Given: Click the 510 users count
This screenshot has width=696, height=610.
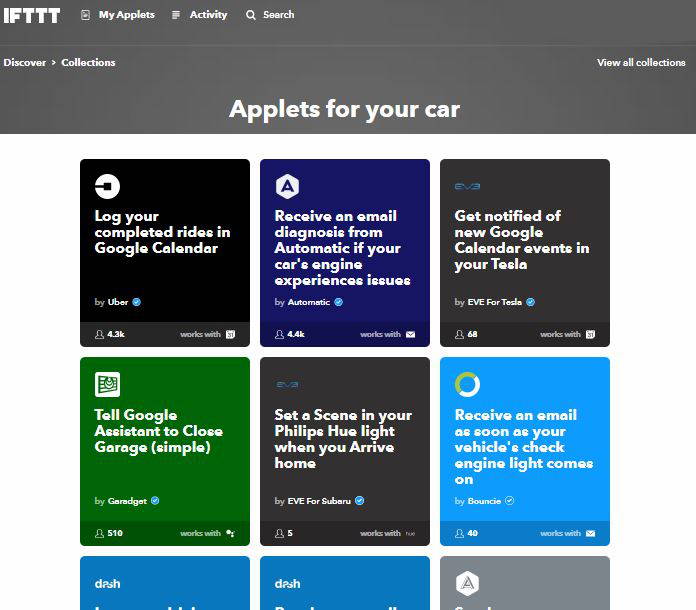Looking at the screenshot, I should [x=115, y=533].
